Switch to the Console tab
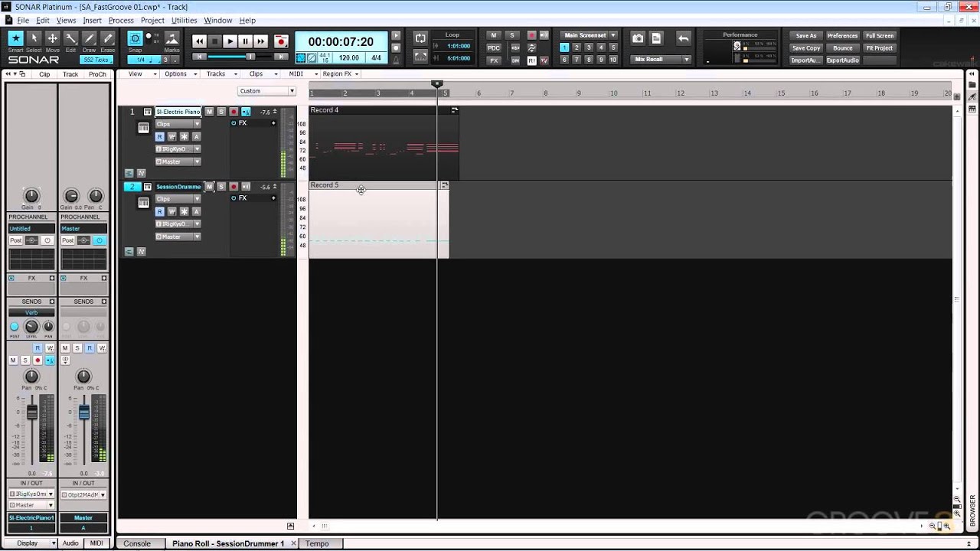 [x=137, y=543]
